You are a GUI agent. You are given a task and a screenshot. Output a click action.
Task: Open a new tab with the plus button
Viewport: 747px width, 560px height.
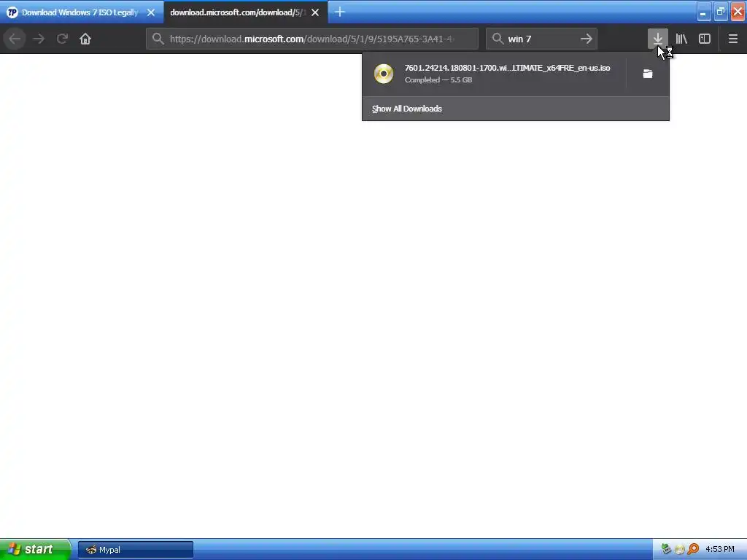(340, 12)
